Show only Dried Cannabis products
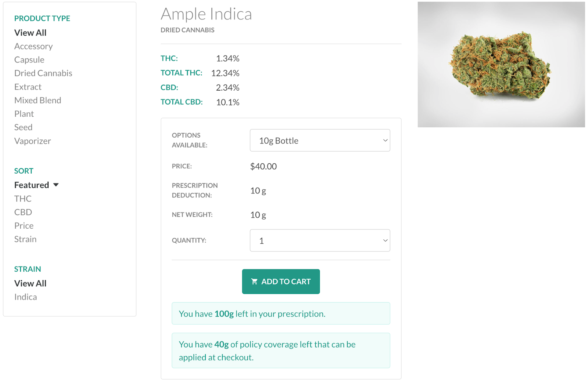 pos(43,73)
